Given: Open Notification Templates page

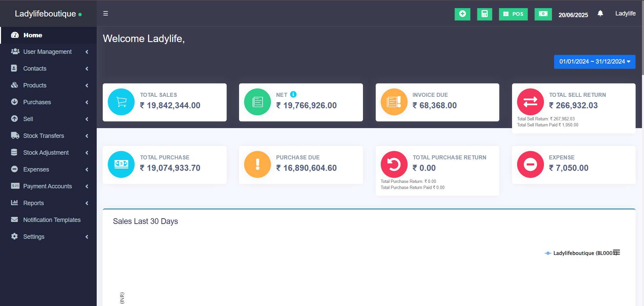Looking at the screenshot, I should click(x=52, y=220).
